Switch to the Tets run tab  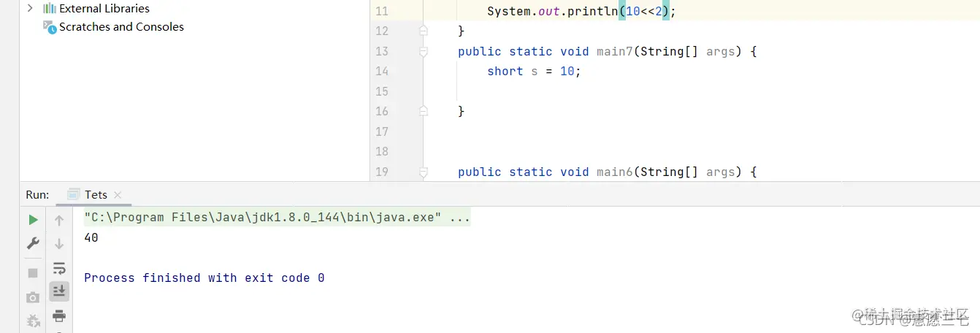pos(96,195)
